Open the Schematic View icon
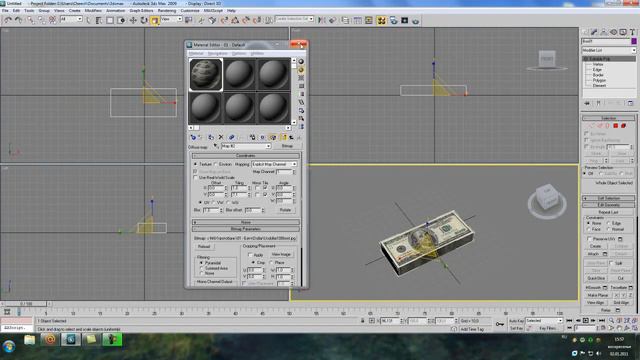The width and height of the screenshot is (640, 360). click(369, 20)
